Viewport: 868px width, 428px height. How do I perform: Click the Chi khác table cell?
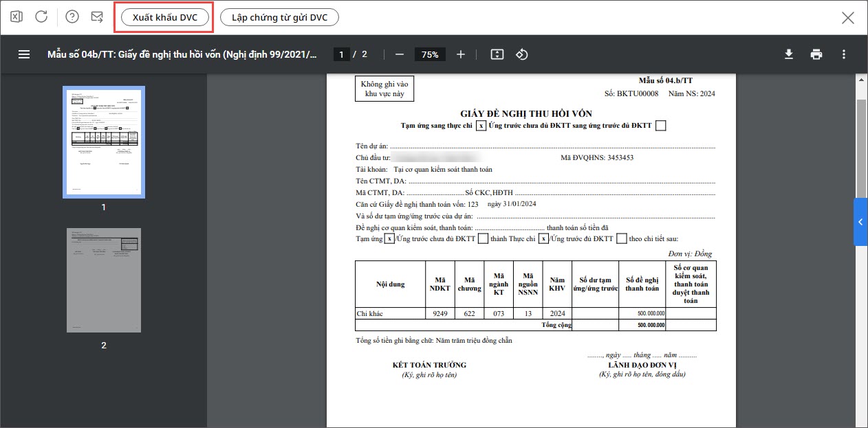pos(391,314)
